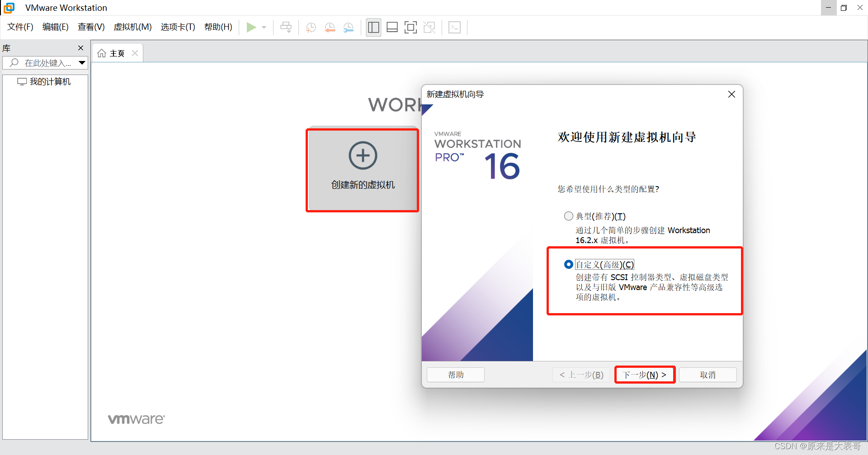The width and height of the screenshot is (868, 455).
Task: Toggle the library sidebar view icon
Action: click(x=373, y=28)
